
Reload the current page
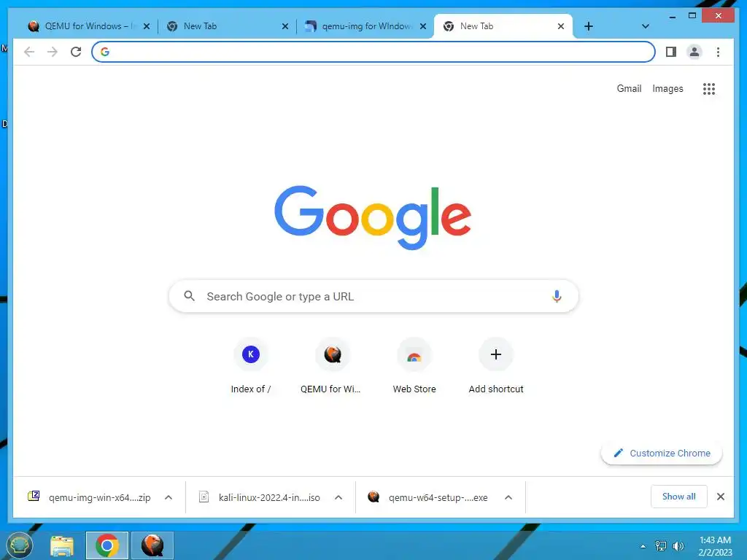pos(76,52)
